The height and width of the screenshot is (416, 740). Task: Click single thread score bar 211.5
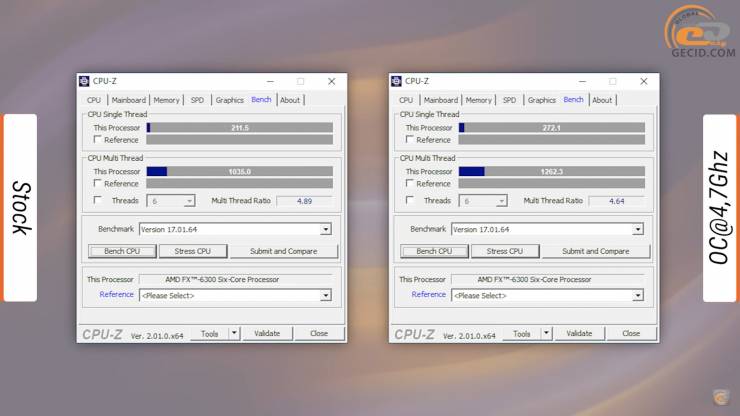click(x=240, y=127)
